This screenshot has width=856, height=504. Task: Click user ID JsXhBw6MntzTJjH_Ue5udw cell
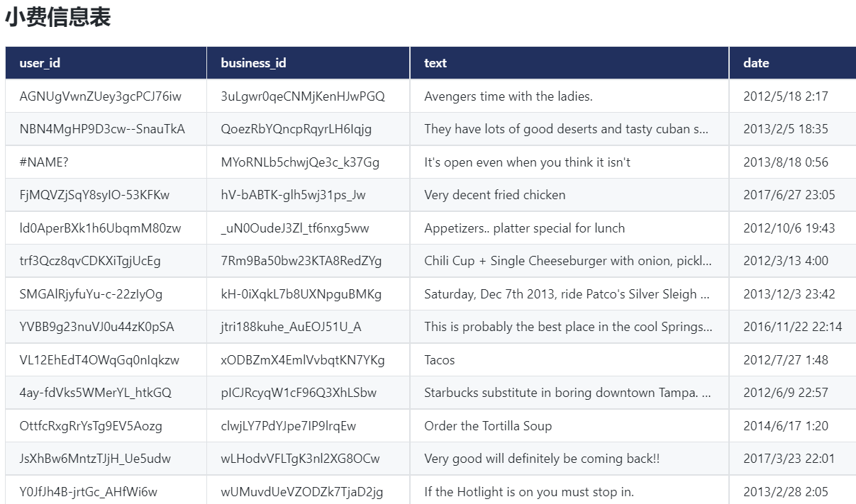95,459
